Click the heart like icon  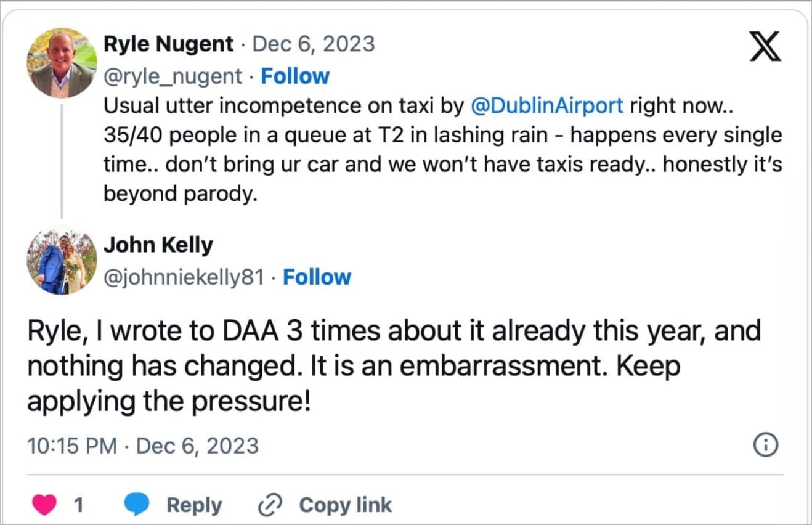click(44, 505)
